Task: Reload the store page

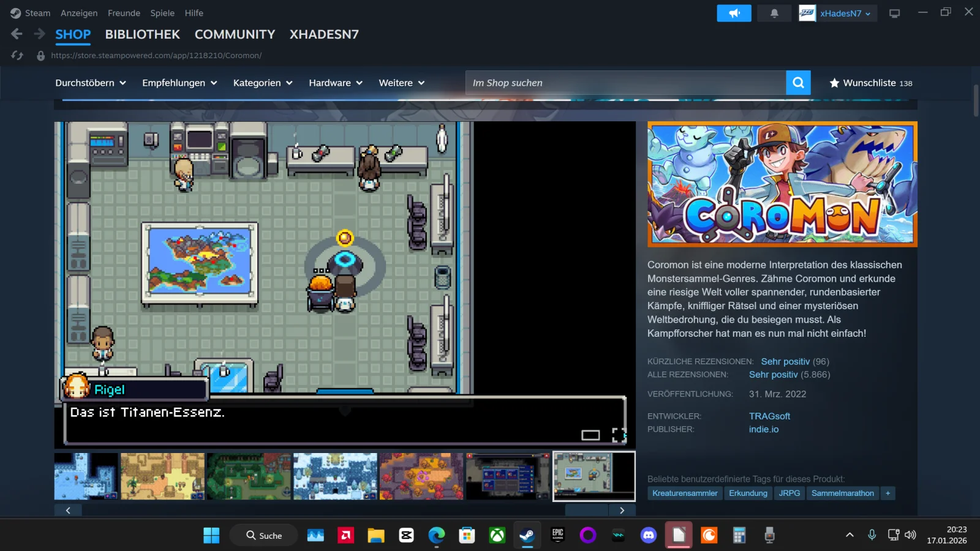Action: coord(17,56)
